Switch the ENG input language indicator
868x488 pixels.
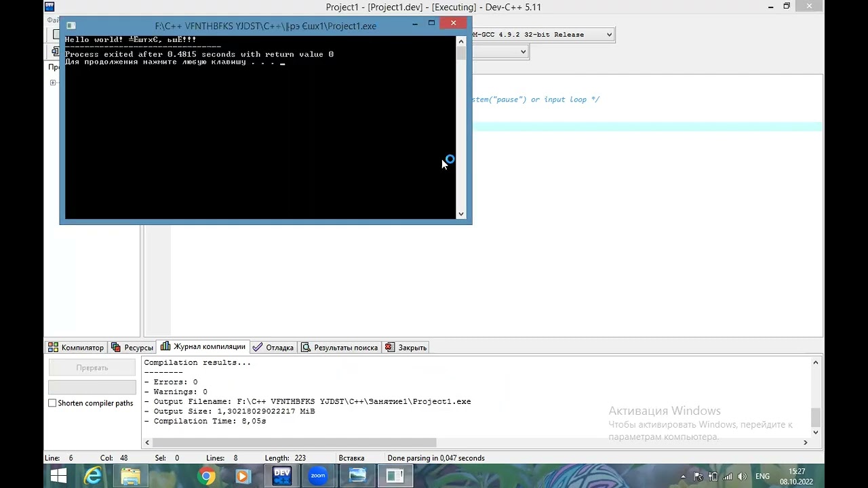pos(762,476)
